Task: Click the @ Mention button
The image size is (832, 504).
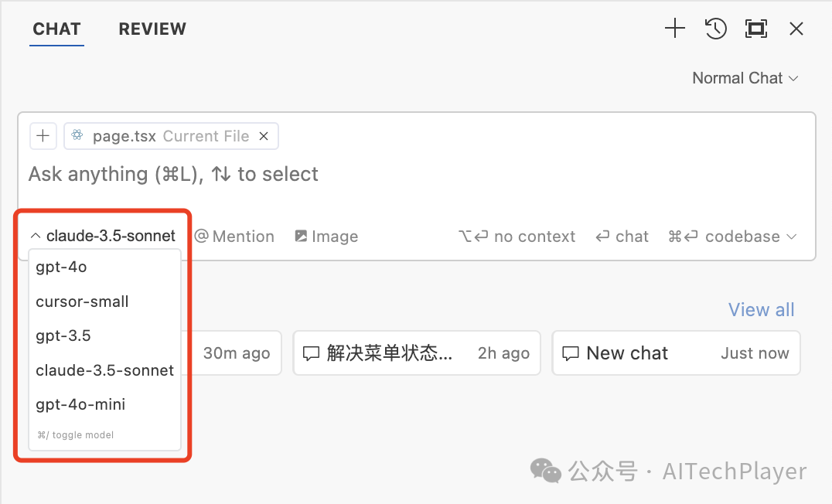Action: [x=234, y=237]
